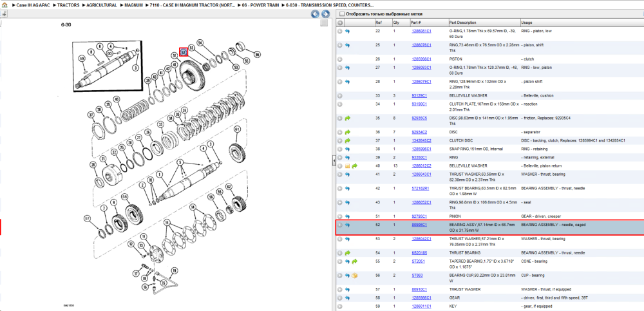Open part link ST863
644x311 pixels.
[417, 275]
